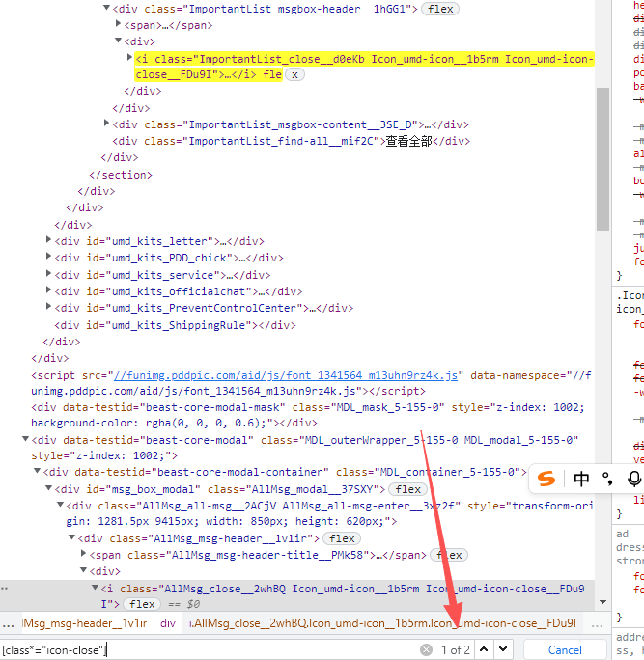644x660 pixels.
Task: Collapse the ImportantList_msgbox-header div node
Action: (106, 8)
